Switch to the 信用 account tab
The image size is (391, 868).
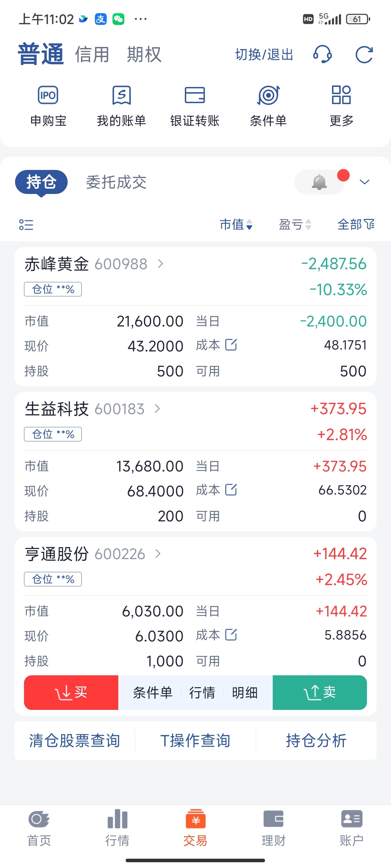coord(92,54)
